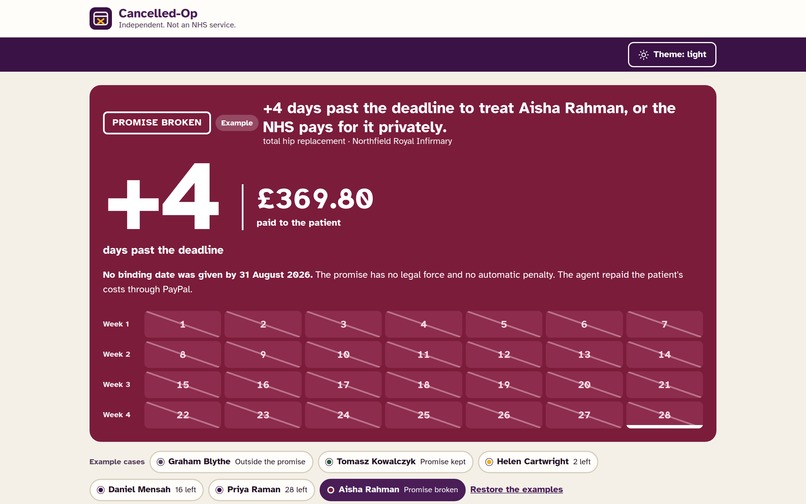Viewport: 806px width, 504px height.
Task: Choose the Priya Raman case chip
Action: coord(262,490)
